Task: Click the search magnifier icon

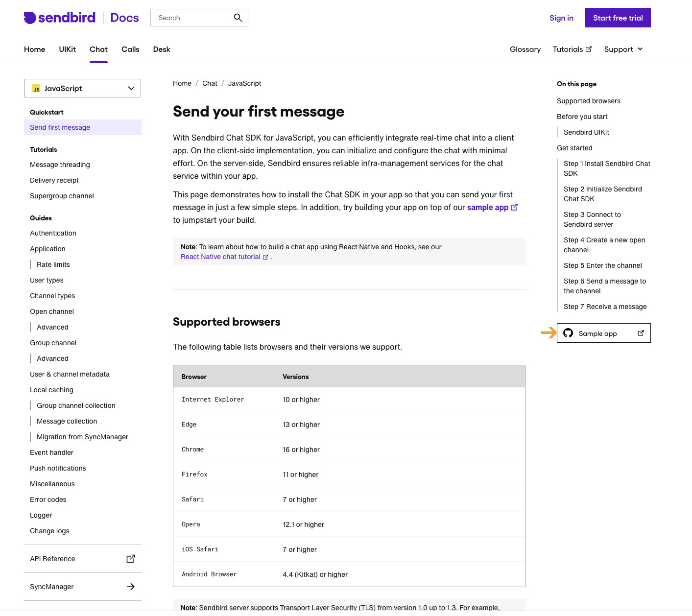Action: 238,18
